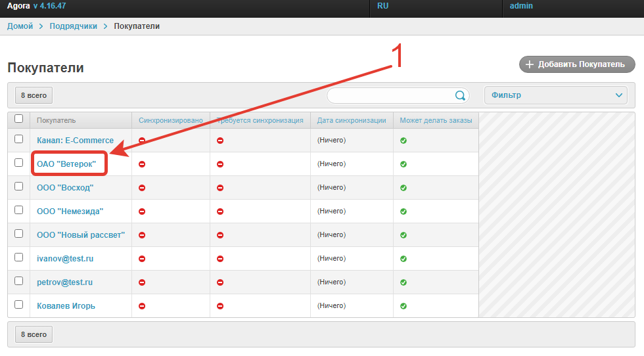Open the admin user menu
644x356 pixels.
521,6
